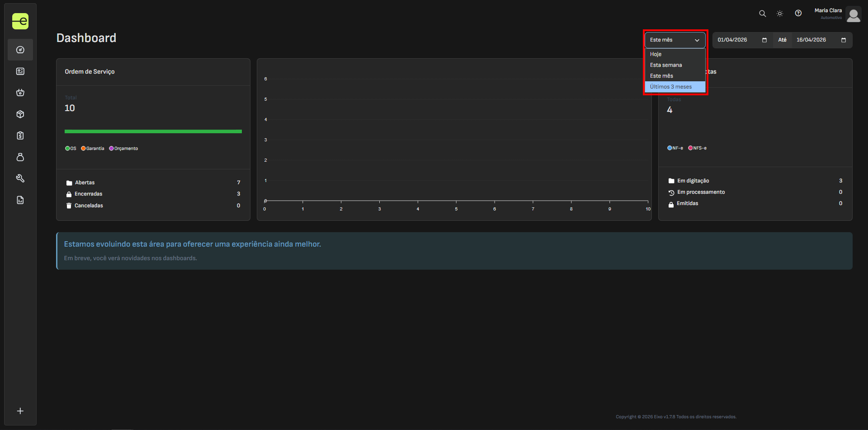Select Este mês option in list

(x=675, y=76)
